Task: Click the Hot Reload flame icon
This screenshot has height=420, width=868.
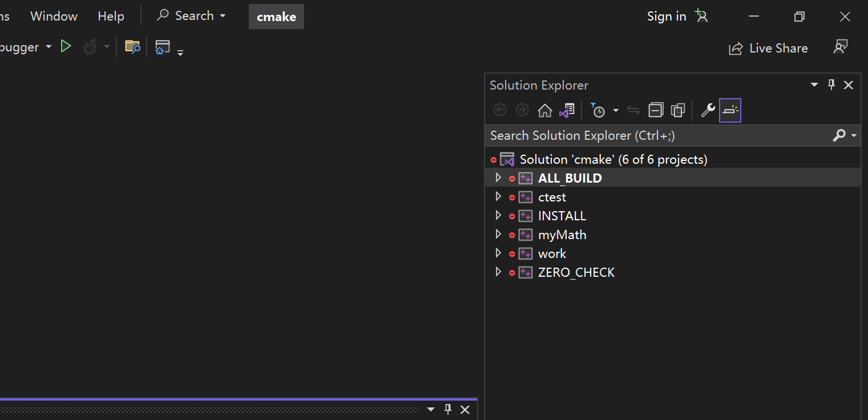Action: click(x=90, y=47)
